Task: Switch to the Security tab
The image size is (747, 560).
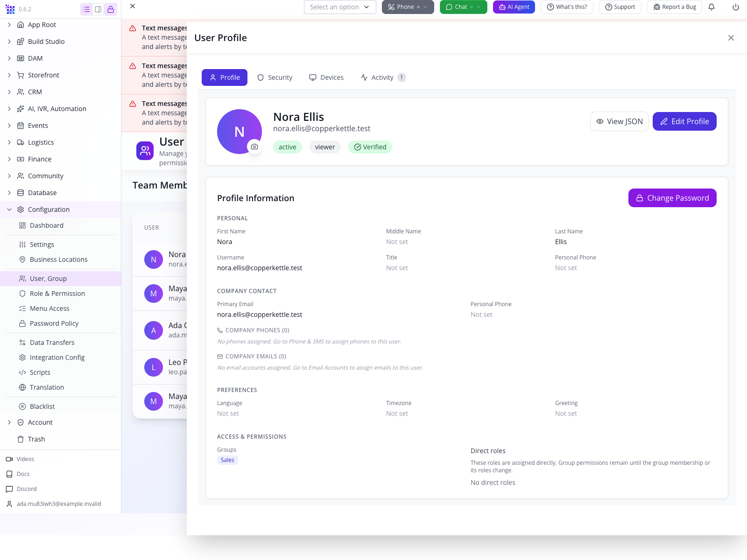Action: point(275,77)
